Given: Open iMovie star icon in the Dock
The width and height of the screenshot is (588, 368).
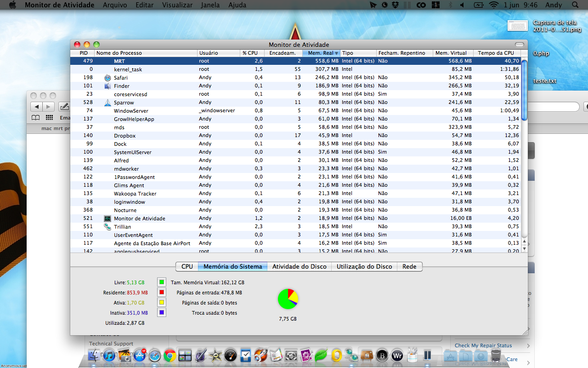Looking at the screenshot, I should click(215, 355).
